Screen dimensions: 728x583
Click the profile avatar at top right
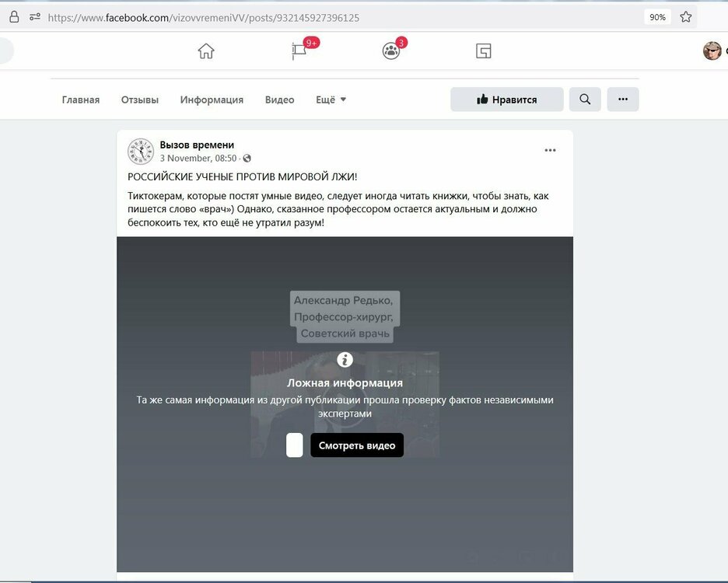pyautogui.click(x=712, y=50)
